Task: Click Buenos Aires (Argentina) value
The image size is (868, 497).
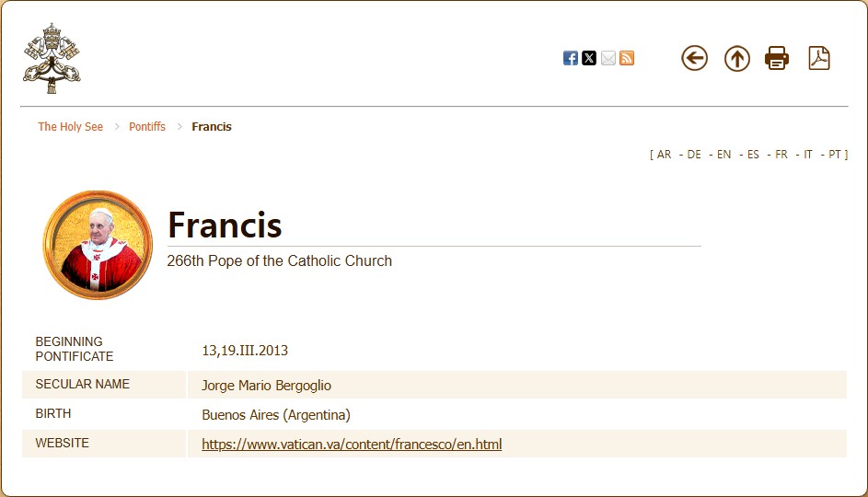Action: 275,414
